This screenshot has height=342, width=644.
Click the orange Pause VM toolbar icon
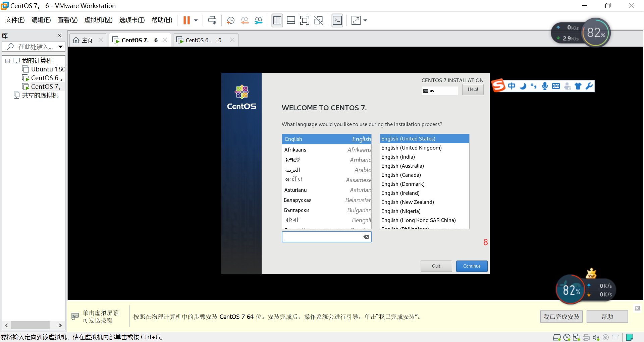pyautogui.click(x=186, y=20)
